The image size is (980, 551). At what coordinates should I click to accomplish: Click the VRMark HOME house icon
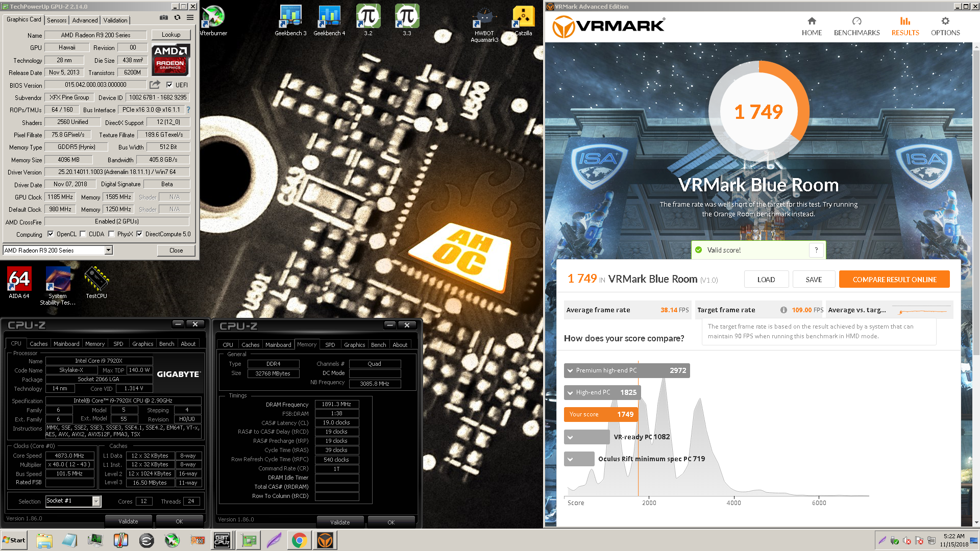coord(812,21)
